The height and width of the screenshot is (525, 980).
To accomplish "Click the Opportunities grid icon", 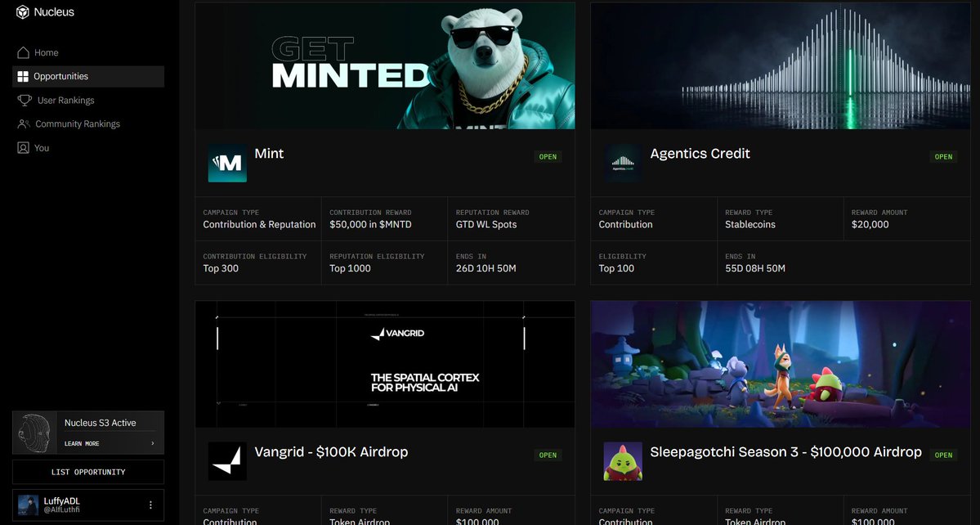I will (23, 76).
